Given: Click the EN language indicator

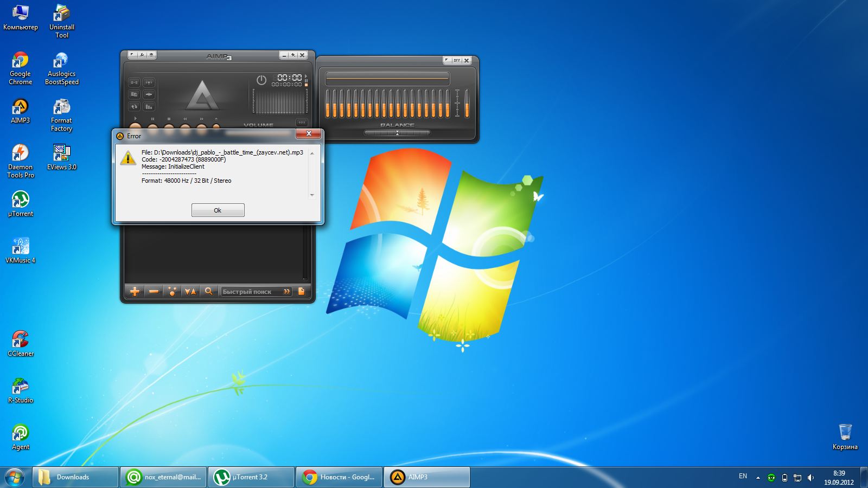Looking at the screenshot, I should 743,476.
